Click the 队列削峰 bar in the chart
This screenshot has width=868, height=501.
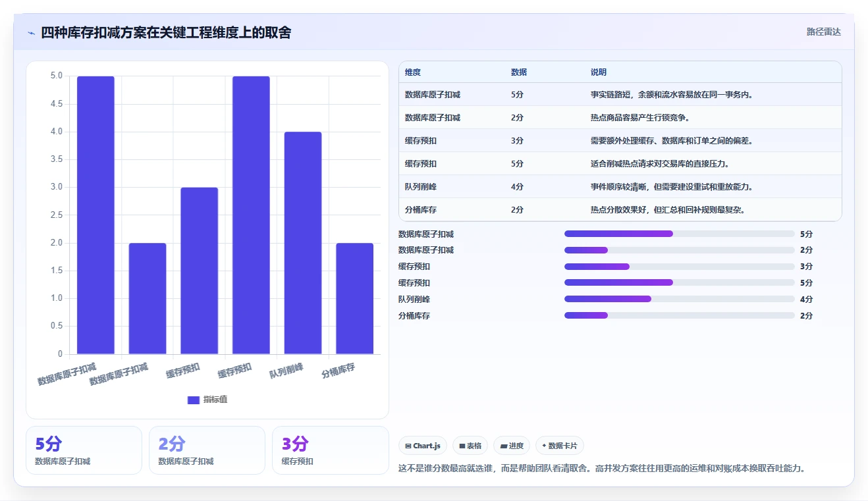point(303,243)
